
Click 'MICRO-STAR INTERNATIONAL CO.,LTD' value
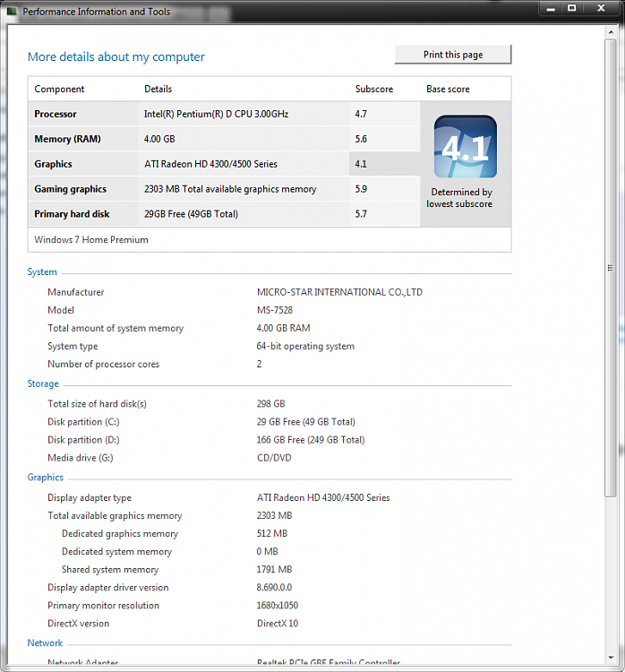339,292
